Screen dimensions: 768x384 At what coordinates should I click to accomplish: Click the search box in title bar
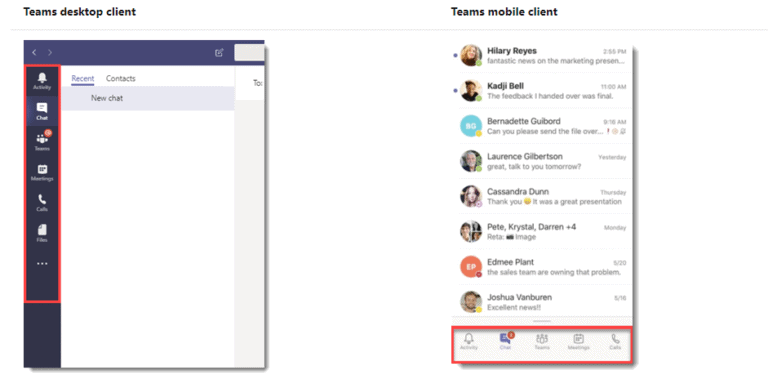pos(249,52)
